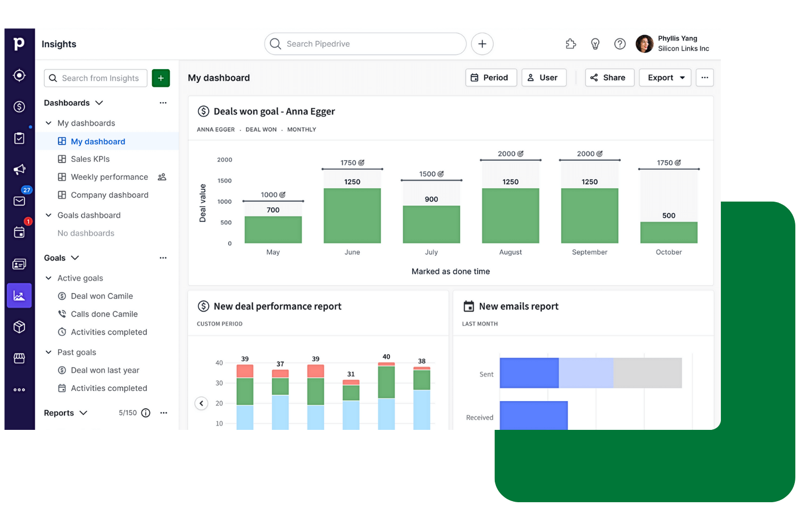Open Projects clipboard check icon in sidebar
The width and height of the screenshot is (798, 532).
19,138
